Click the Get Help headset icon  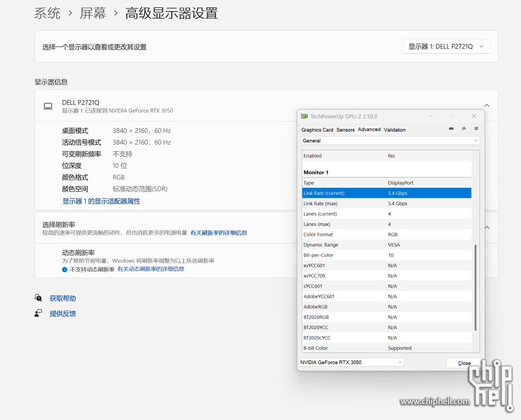(38, 298)
